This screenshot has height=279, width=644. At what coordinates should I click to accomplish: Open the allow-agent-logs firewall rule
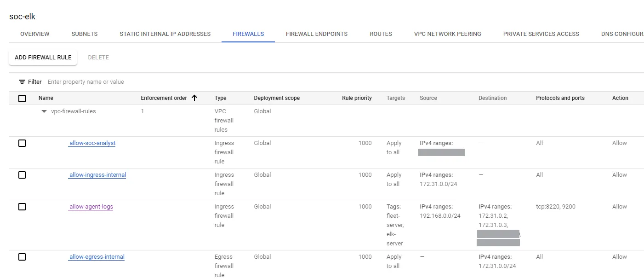click(91, 206)
